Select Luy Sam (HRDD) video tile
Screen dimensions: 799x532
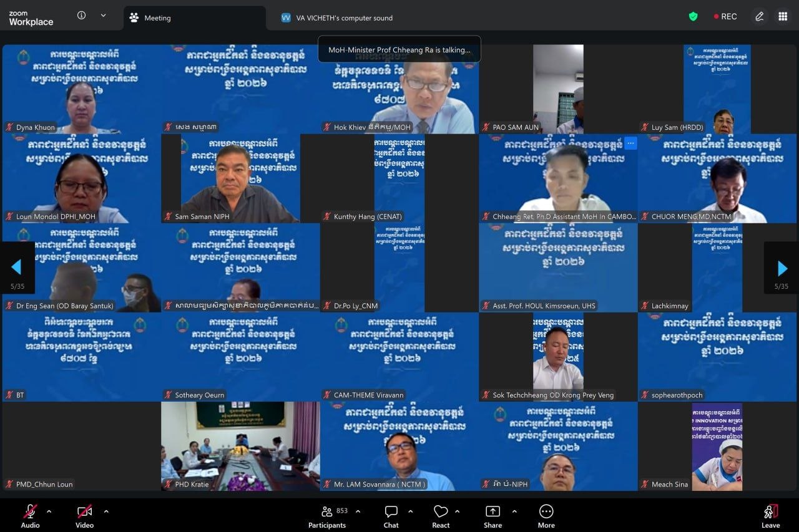point(717,89)
